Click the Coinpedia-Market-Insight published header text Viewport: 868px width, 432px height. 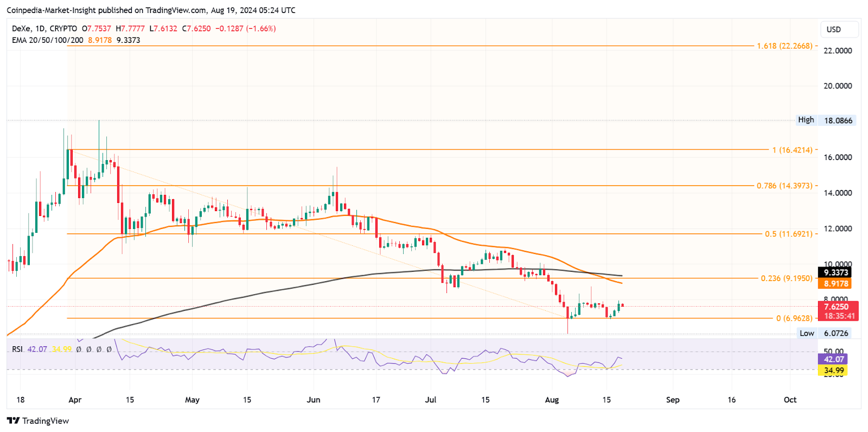point(151,10)
